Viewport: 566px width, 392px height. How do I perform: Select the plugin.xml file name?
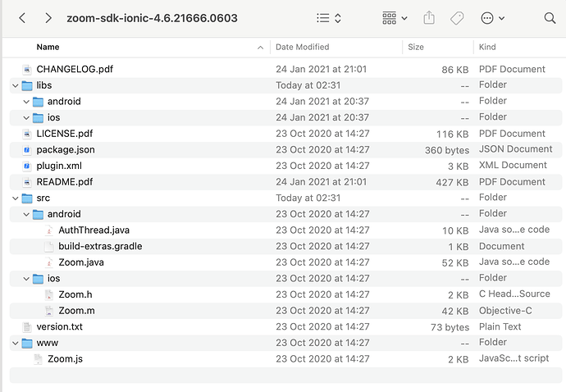(59, 166)
